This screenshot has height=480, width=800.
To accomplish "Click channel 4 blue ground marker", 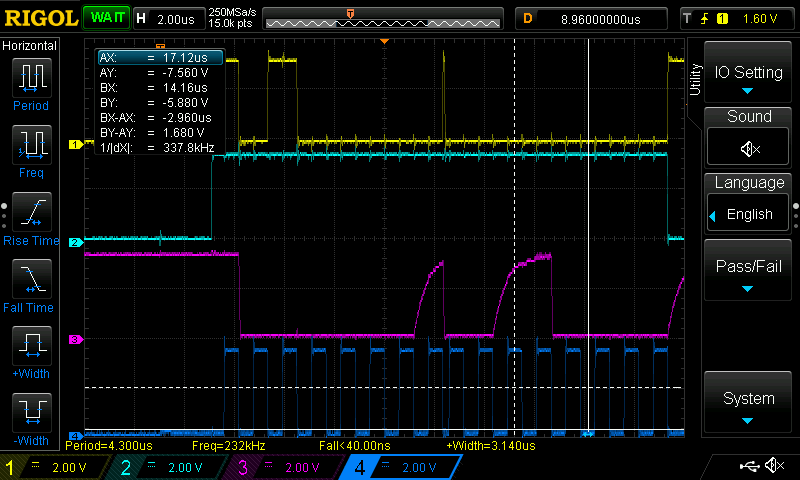I will (76, 436).
